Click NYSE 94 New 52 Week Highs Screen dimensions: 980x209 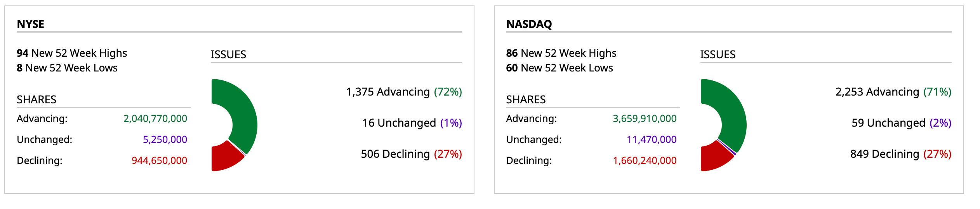[x=72, y=53]
